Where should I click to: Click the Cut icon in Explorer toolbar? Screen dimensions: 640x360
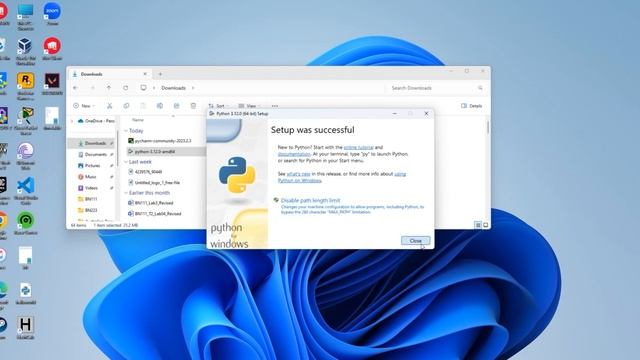coord(109,106)
